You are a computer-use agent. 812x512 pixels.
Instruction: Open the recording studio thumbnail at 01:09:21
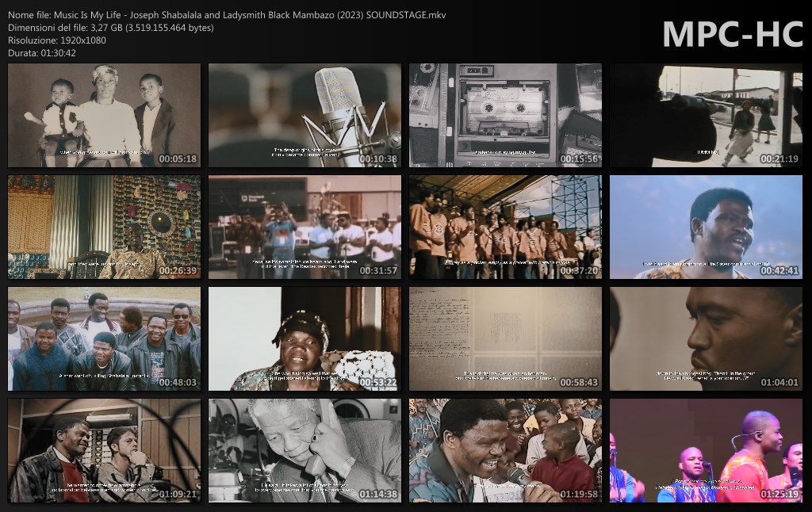pyautogui.click(x=104, y=450)
